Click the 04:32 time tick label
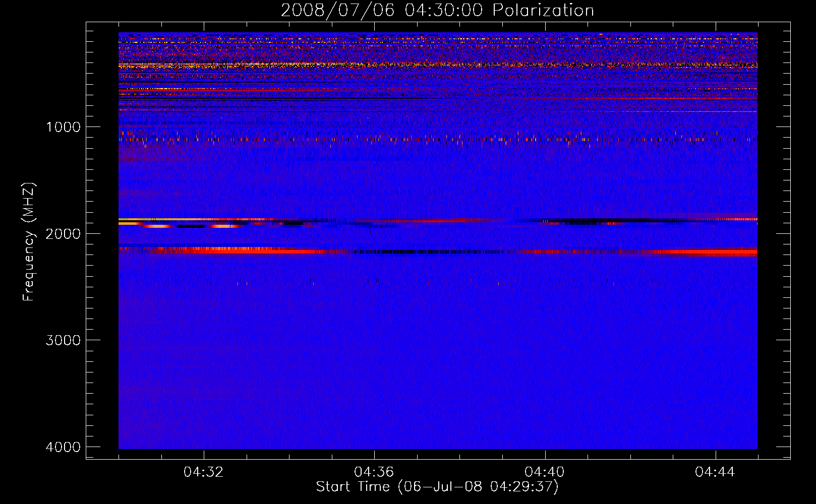 [204, 472]
